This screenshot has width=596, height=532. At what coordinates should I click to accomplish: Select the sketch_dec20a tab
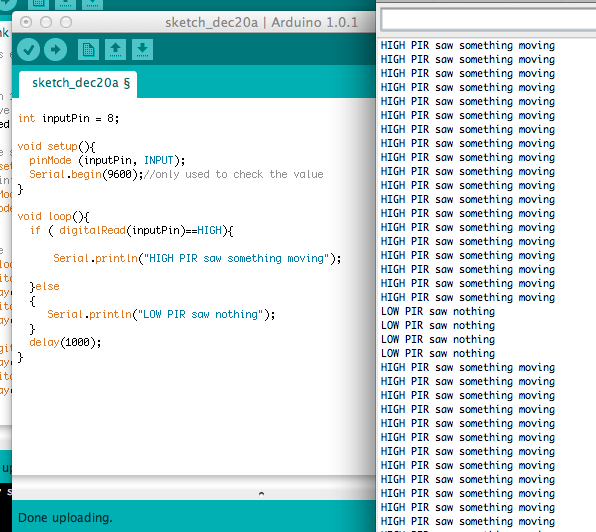[78, 84]
